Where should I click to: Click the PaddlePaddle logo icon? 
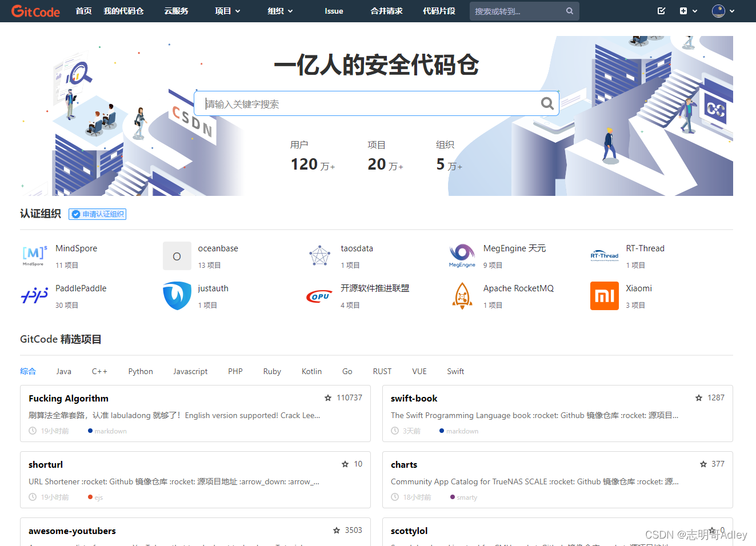[34, 296]
